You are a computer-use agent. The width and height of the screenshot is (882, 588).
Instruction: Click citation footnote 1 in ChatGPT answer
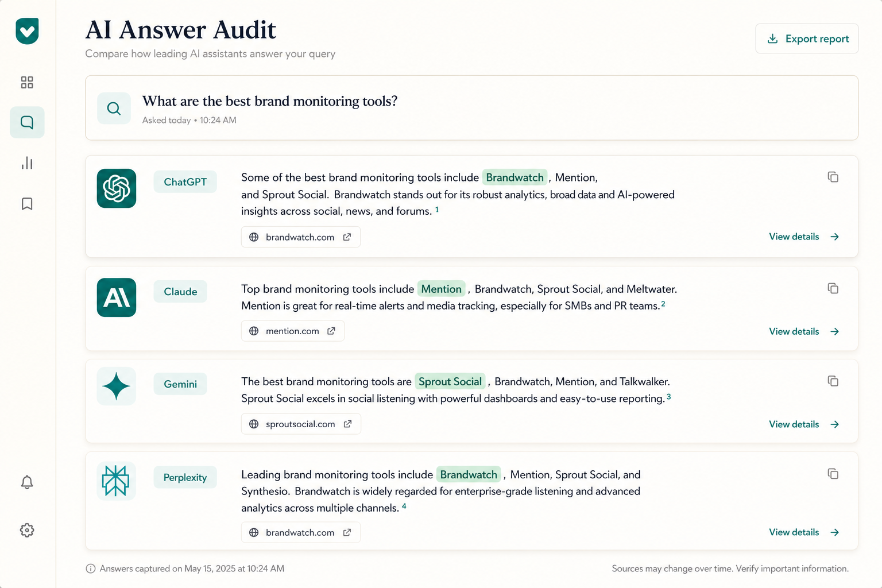pyautogui.click(x=437, y=210)
